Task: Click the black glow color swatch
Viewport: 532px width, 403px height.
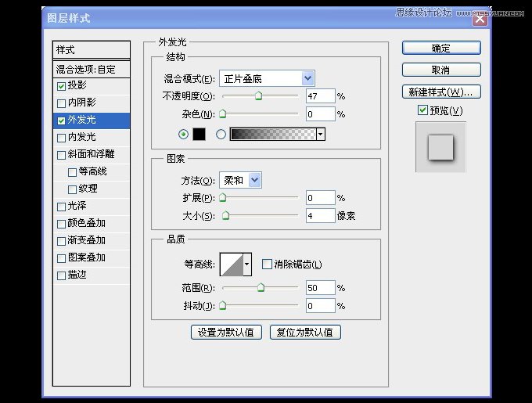Action: click(x=199, y=135)
